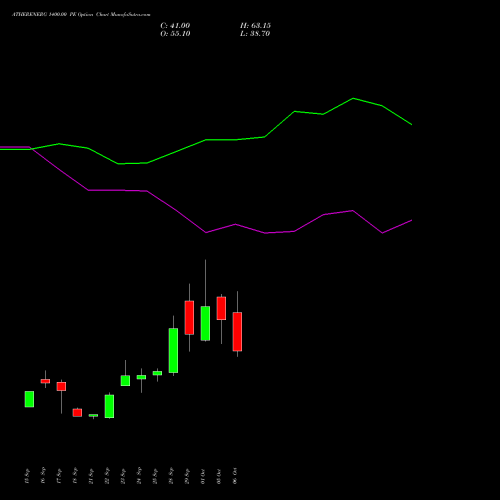Click the high price value H: 63.15
500x500 pixels.
point(255,26)
